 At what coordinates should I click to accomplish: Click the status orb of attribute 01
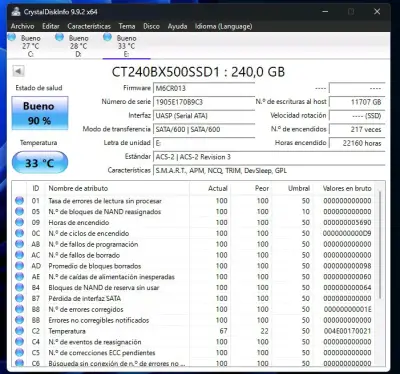19,201
